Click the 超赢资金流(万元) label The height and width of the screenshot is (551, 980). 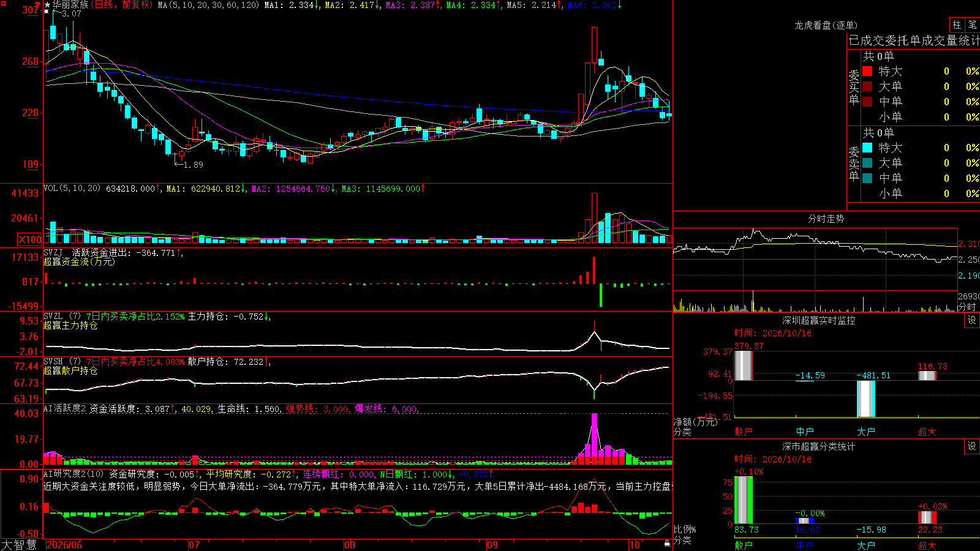point(79,261)
